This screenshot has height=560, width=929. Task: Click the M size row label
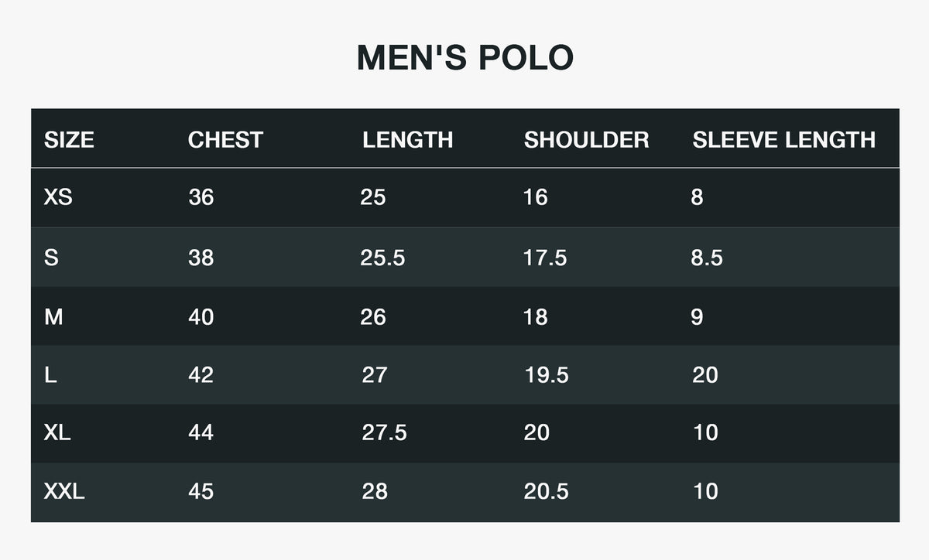53,316
